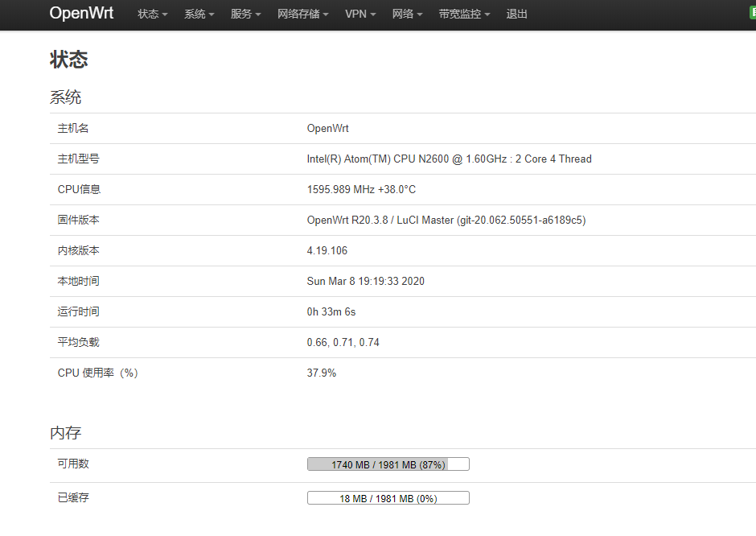Image resolution: width=756 pixels, height=536 pixels.
Task: Click the CPU usage percentage value
Action: 321,373
